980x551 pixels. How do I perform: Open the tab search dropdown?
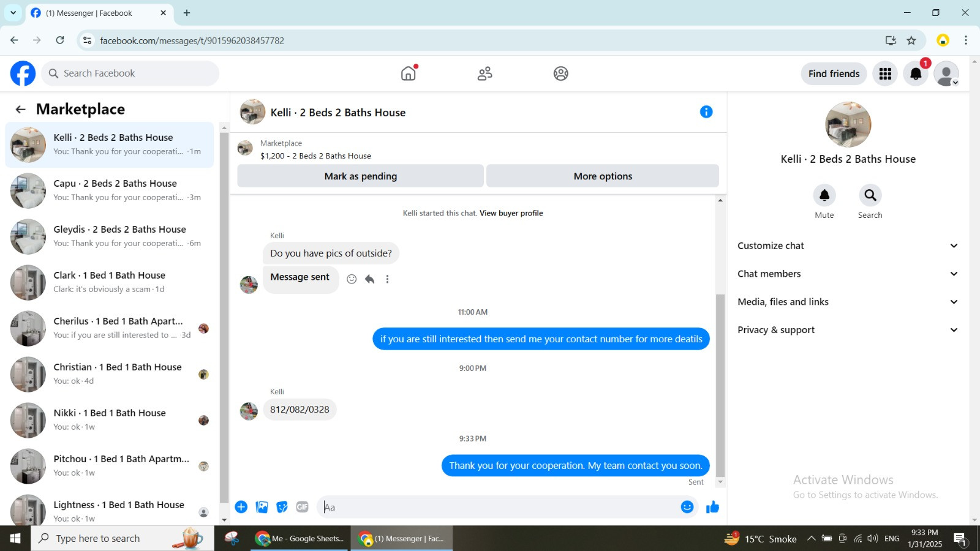pyautogui.click(x=13, y=13)
